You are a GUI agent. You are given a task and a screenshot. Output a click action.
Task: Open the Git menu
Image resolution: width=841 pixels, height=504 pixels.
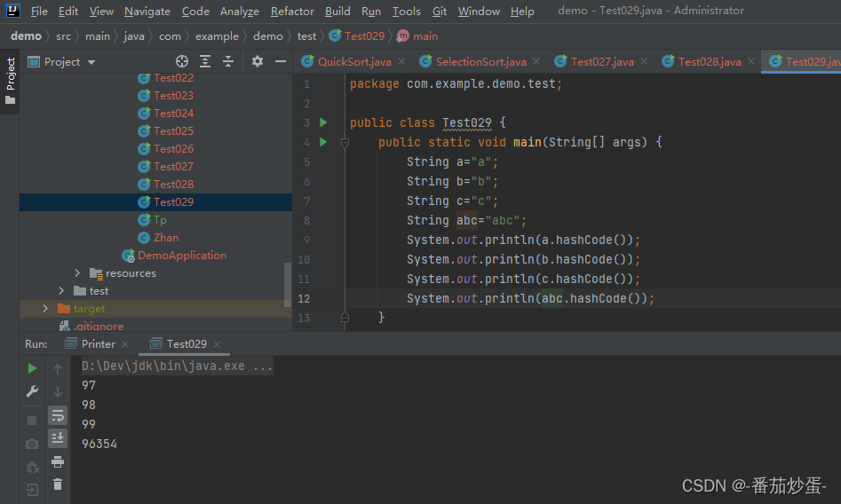(x=440, y=11)
